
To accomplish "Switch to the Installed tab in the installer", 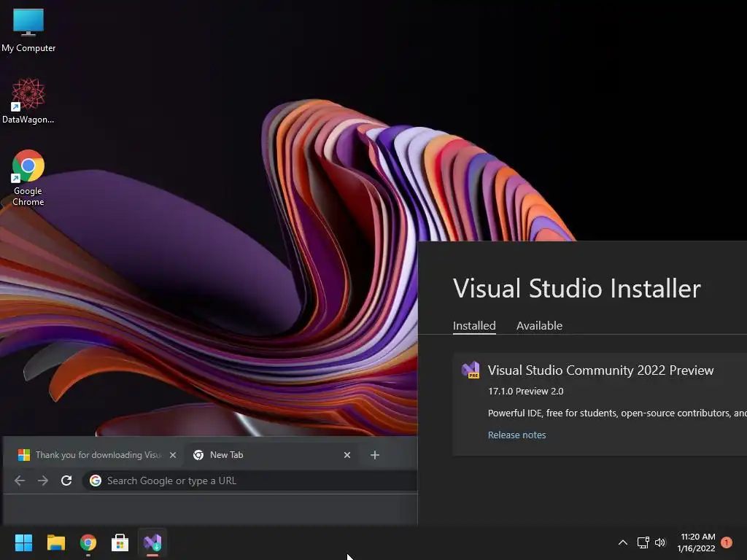I will coord(474,326).
